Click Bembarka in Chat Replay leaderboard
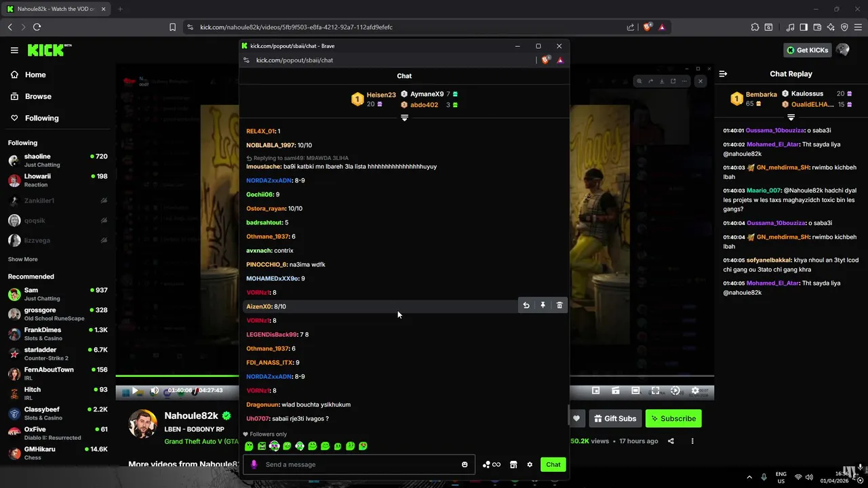868x488 pixels. coord(761,94)
